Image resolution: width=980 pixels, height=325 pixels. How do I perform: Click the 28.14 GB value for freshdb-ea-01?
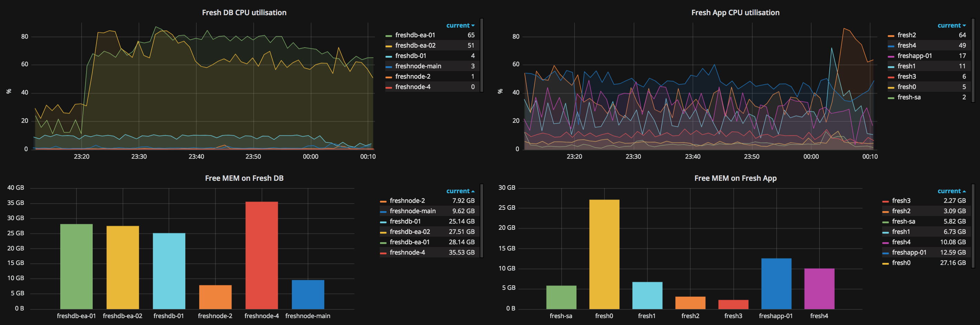461,242
